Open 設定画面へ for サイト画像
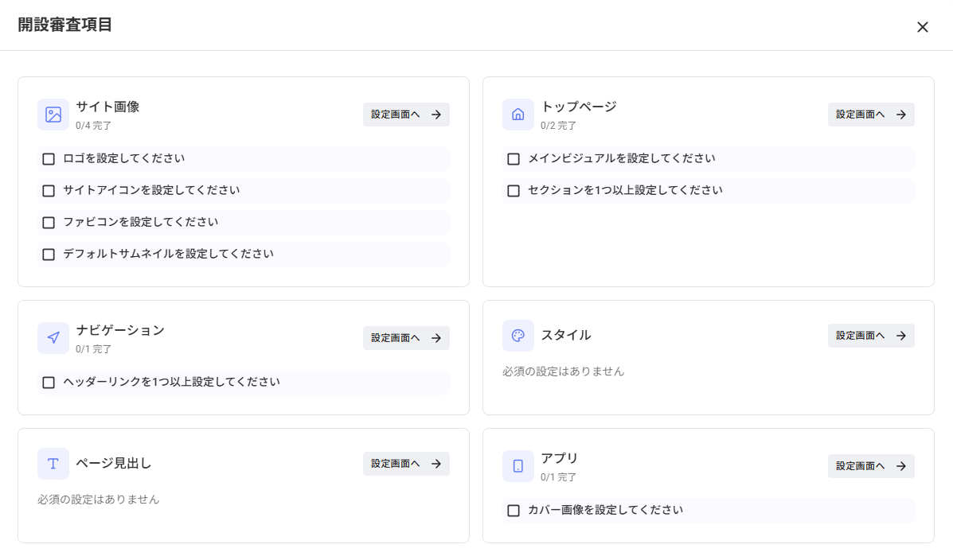Viewport: 953px width, 560px height. tap(406, 115)
